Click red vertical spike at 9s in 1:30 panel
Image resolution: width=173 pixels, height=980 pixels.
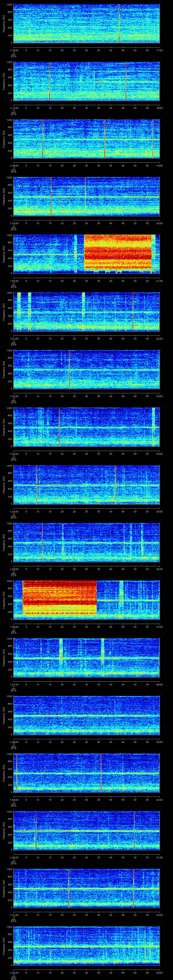(36, 831)
